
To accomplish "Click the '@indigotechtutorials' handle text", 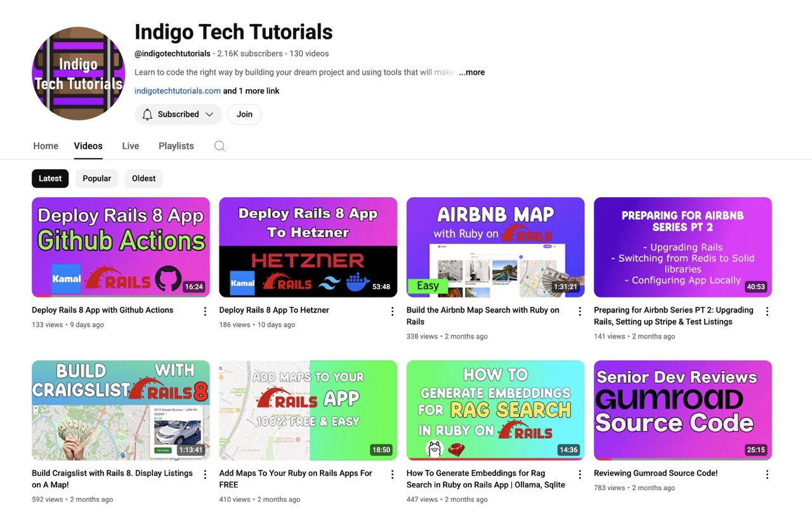I will (173, 54).
